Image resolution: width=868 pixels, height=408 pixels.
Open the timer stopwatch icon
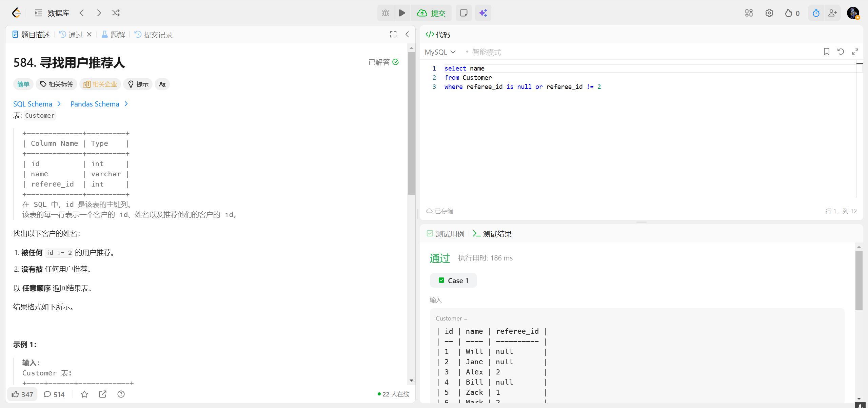(816, 13)
